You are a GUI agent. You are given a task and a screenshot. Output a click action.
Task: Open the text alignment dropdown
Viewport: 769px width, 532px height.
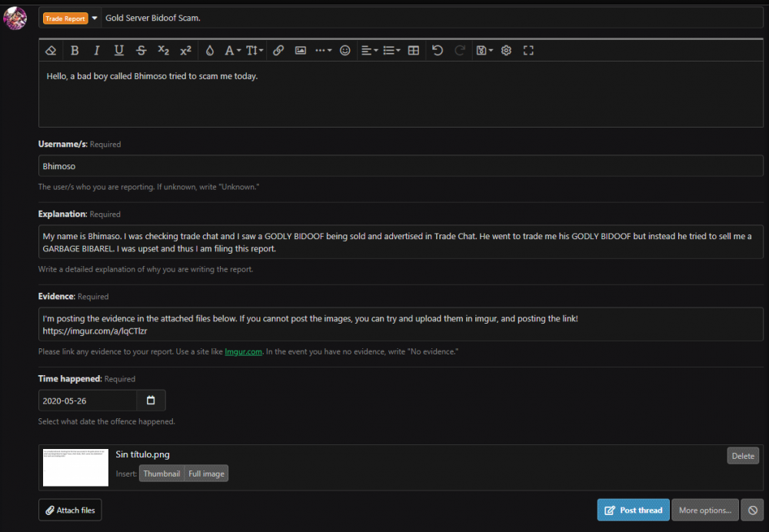coord(369,51)
